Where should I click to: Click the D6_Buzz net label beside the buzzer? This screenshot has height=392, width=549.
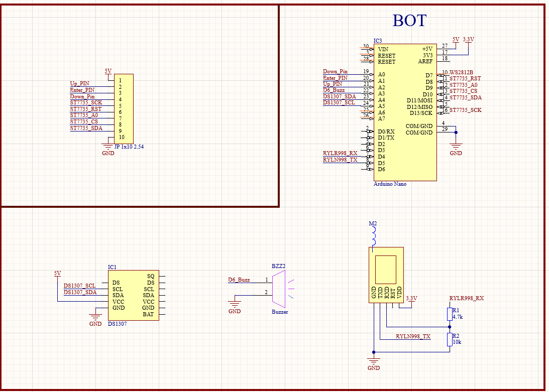239,280
